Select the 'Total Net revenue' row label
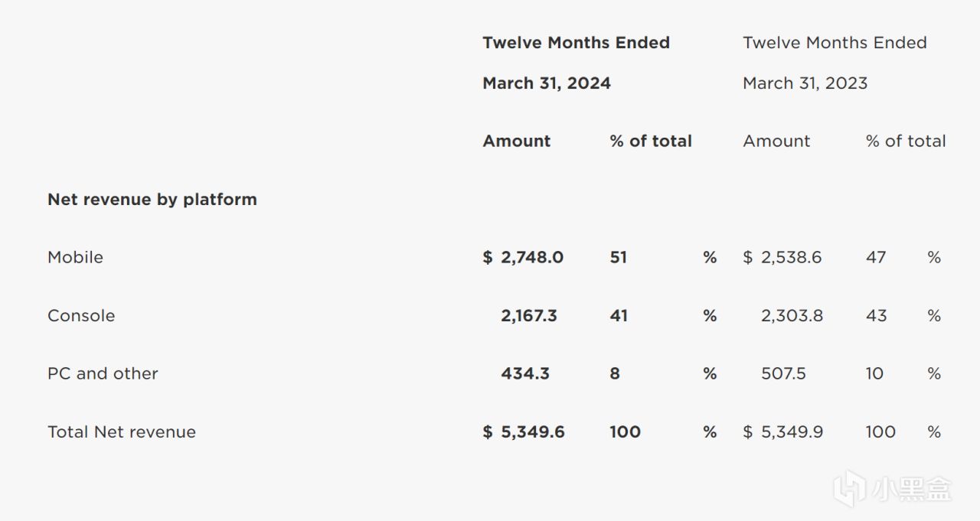Screen dimensions: 980x521 tap(122, 432)
